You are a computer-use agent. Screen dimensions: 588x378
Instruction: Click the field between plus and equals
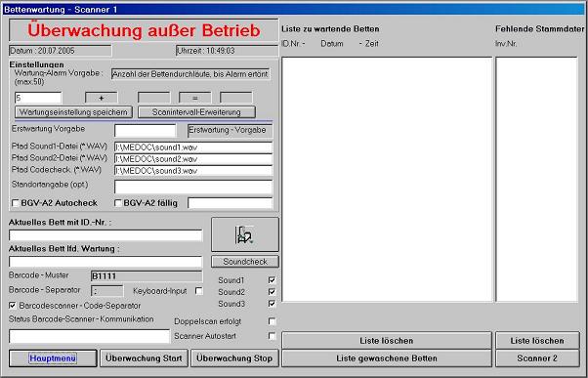click(x=153, y=98)
